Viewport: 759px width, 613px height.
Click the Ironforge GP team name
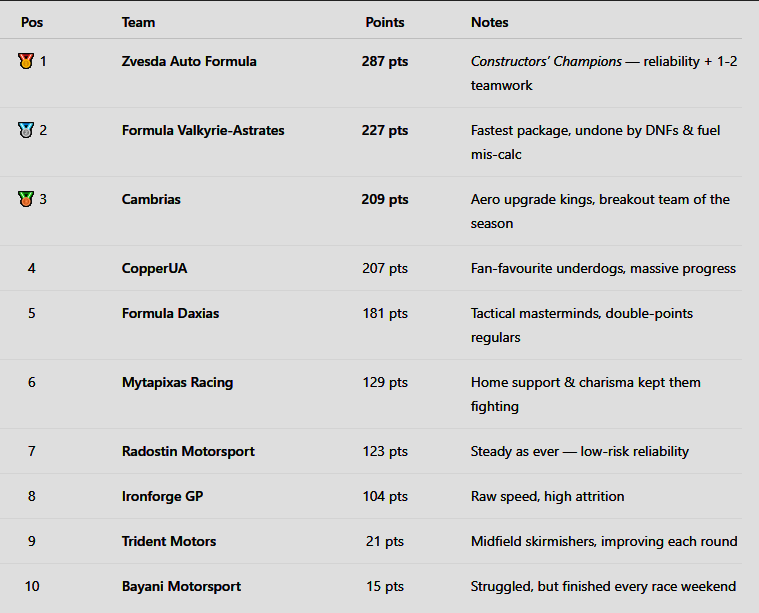162,496
